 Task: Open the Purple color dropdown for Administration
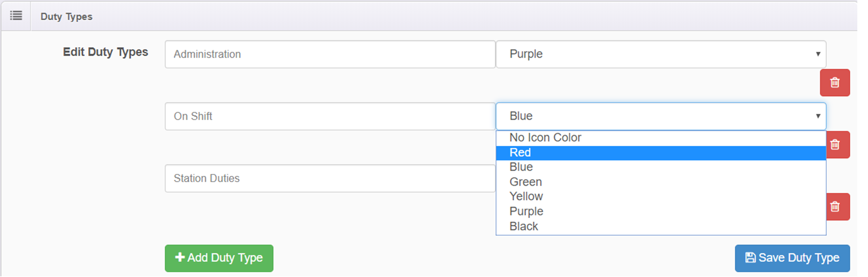pos(661,54)
